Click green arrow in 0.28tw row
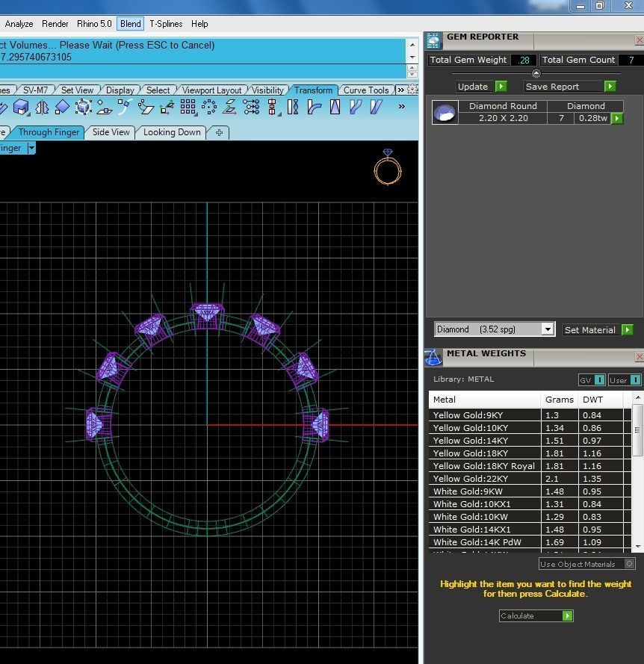Viewport: 644px width, 664px height. [x=617, y=118]
